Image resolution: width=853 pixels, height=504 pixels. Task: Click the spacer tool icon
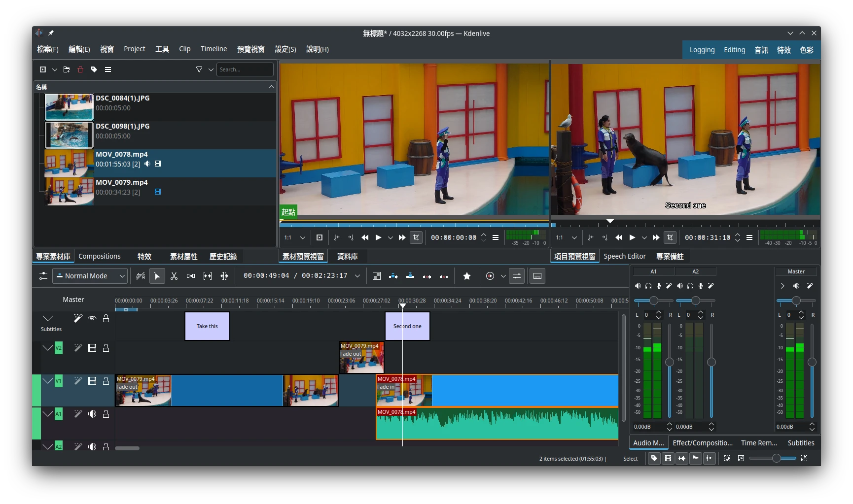(191, 276)
